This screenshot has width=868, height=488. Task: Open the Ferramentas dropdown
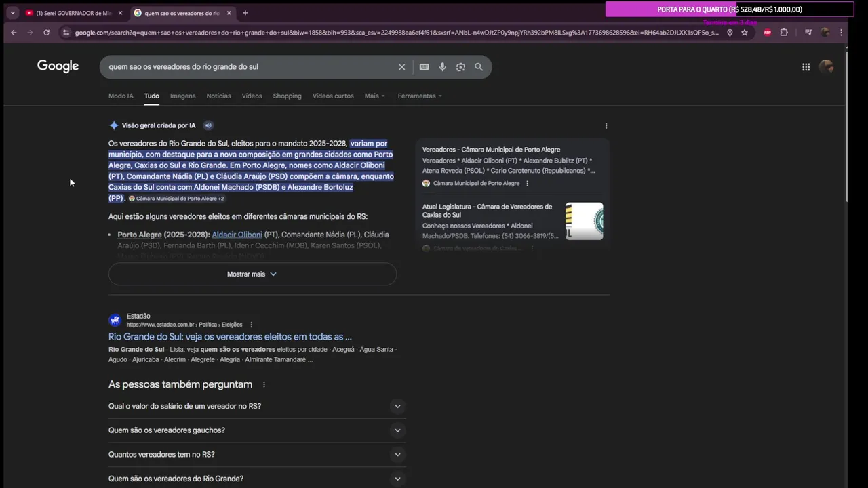[420, 96]
